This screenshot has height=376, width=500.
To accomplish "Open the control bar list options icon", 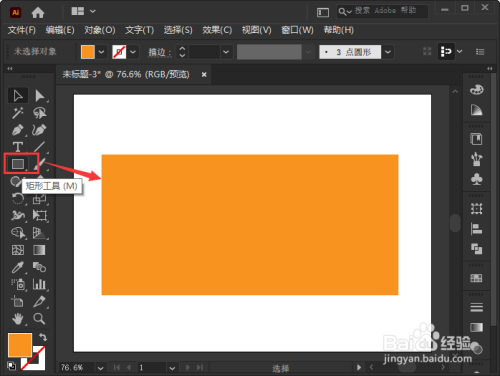I will [x=480, y=52].
